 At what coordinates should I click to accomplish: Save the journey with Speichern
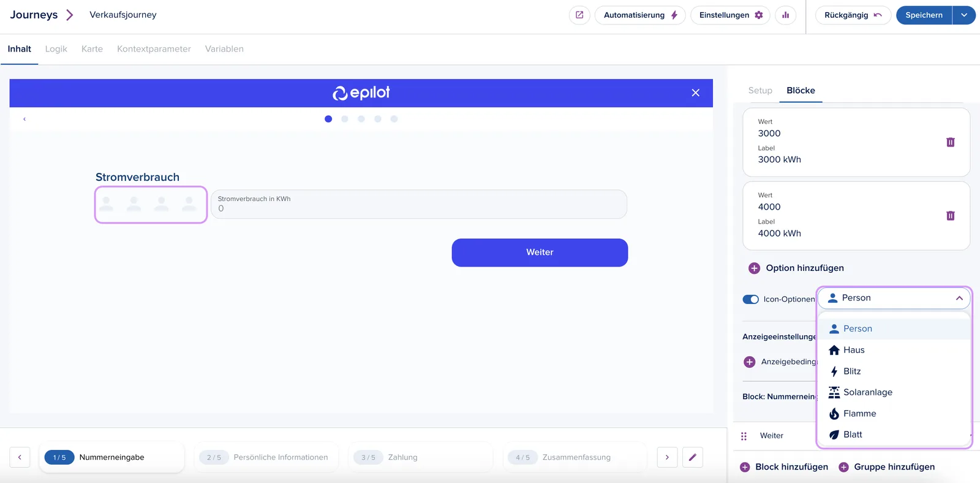pos(924,15)
